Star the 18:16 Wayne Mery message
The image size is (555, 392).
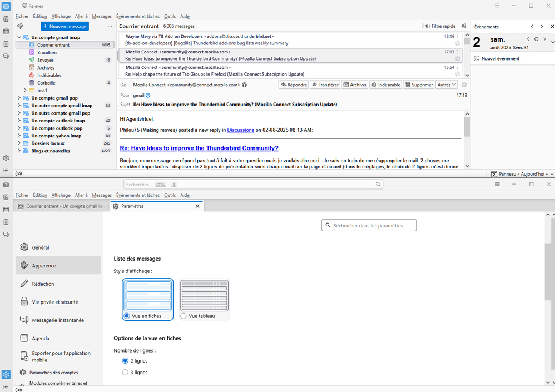[x=458, y=43]
